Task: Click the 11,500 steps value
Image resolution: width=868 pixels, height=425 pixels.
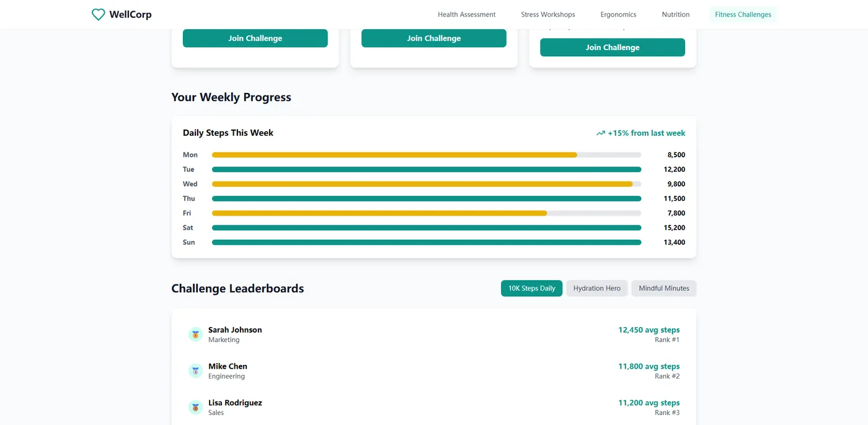Action: pyautogui.click(x=674, y=198)
